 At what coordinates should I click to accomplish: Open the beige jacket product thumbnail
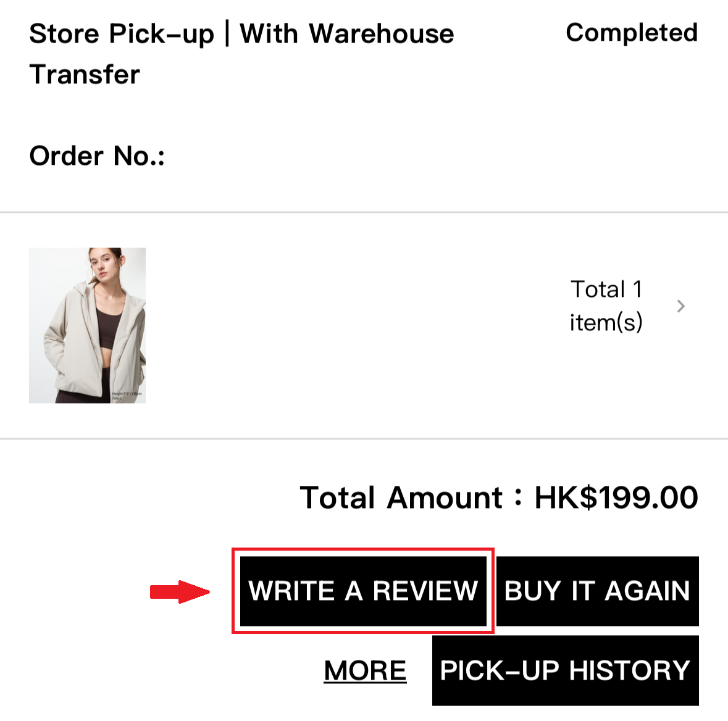tap(87, 325)
